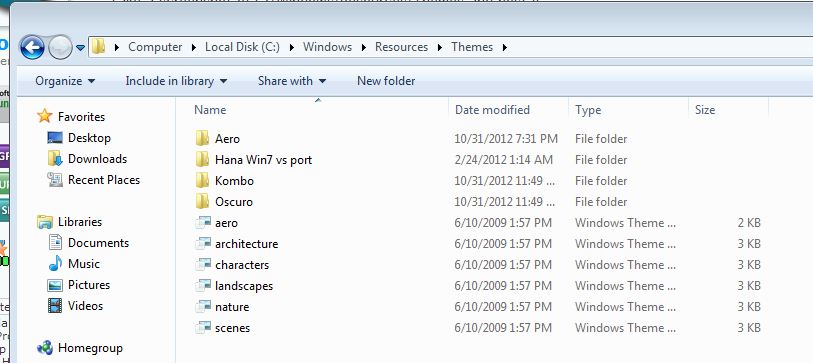
Task: Click the Documents library icon
Action: pos(55,243)
